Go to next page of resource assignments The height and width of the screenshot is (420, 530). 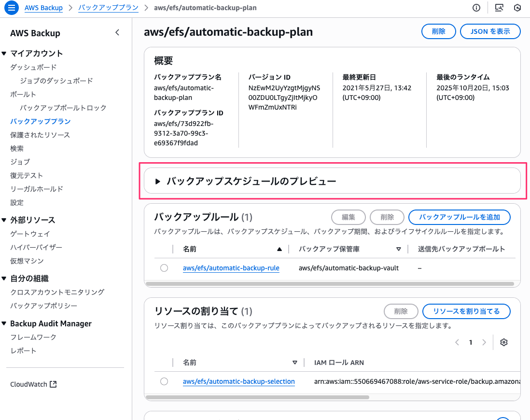click(484, 342)
